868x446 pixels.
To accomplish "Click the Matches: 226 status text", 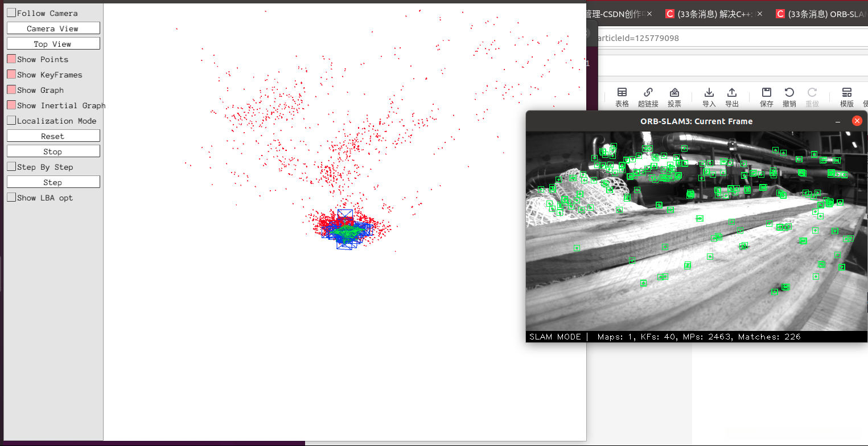I will [770, 337].
